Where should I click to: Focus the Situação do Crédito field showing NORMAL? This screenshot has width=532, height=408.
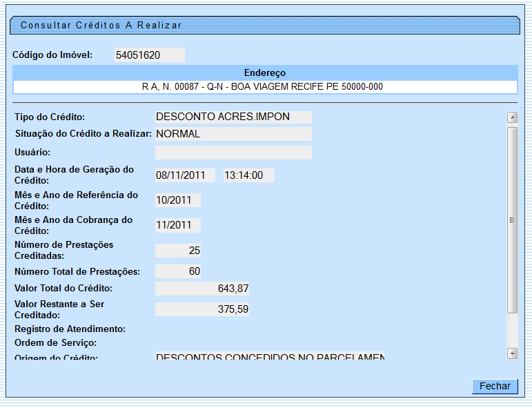[233, 134]
